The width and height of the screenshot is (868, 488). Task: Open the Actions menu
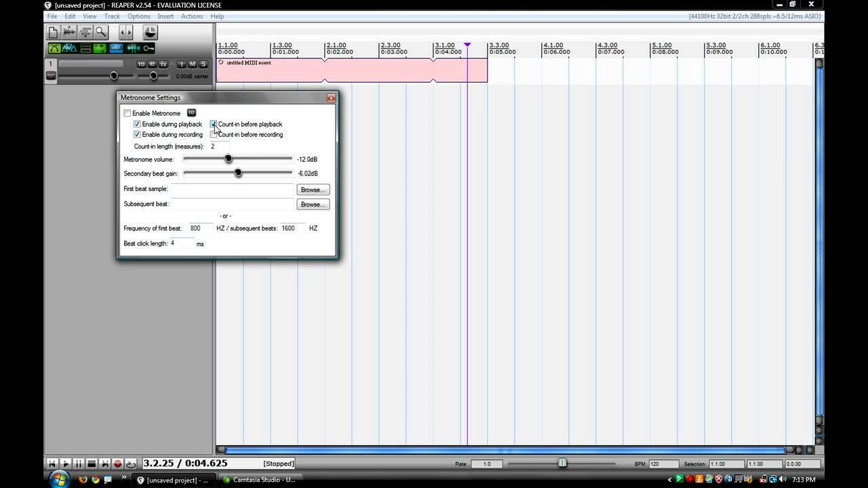192,16
